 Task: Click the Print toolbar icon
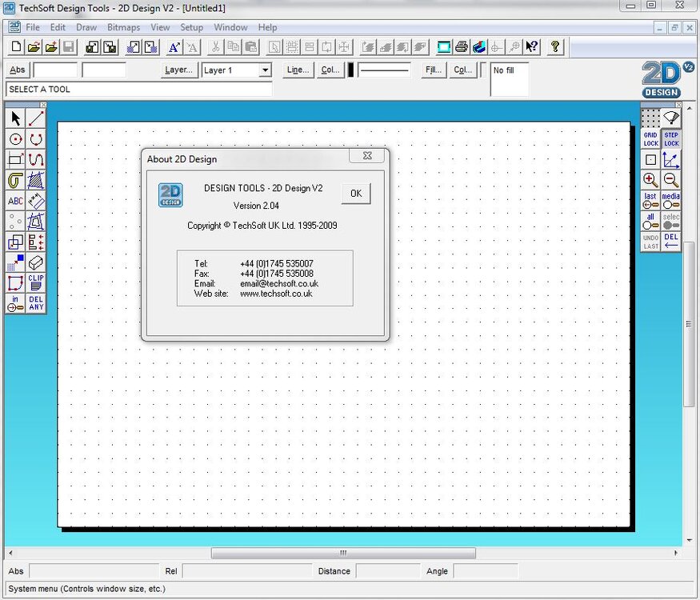(x=462, y=47)
